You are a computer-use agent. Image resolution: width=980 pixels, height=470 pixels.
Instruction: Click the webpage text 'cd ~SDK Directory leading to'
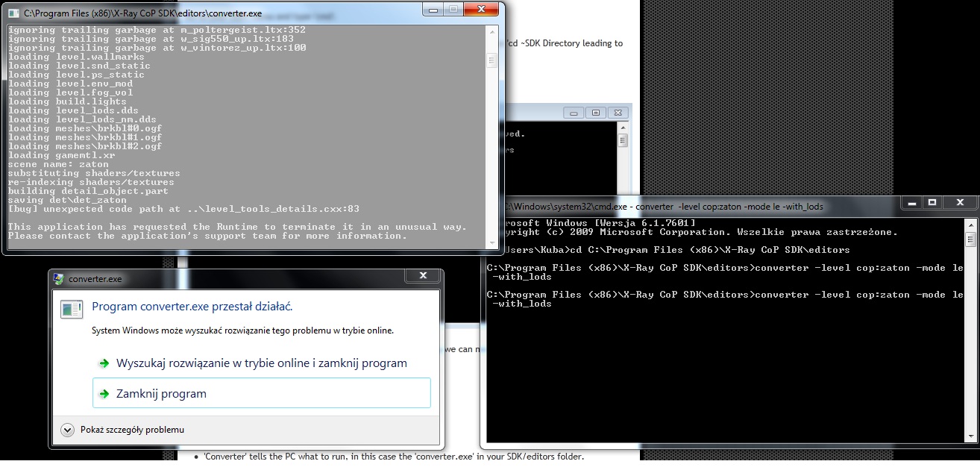click(565, 43)
